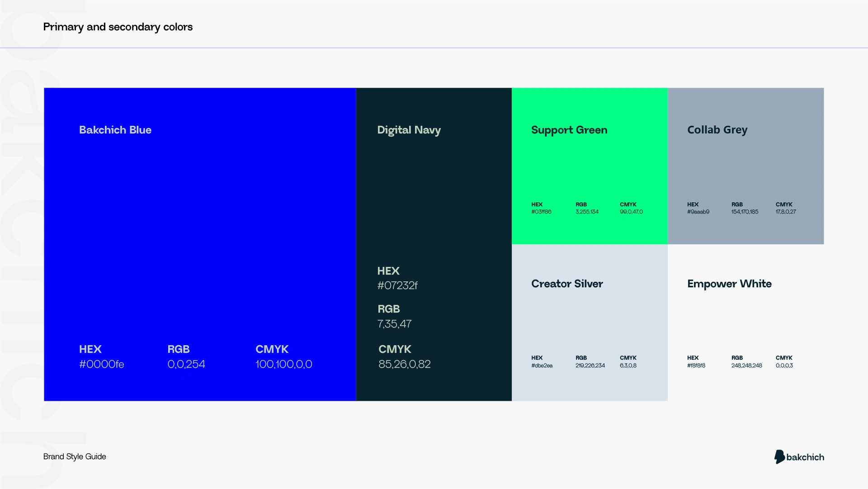Select the RGB value 219,226,234
Screen dimensions: 868x489
(590, 366)
